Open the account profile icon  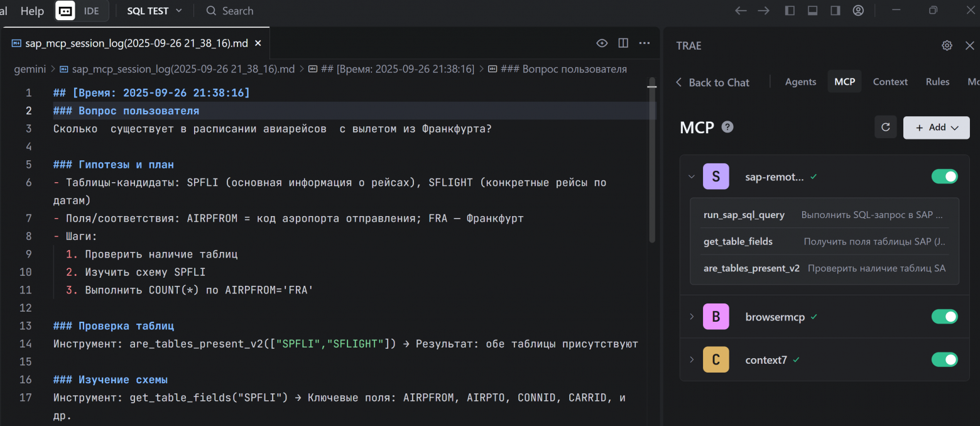858,10
